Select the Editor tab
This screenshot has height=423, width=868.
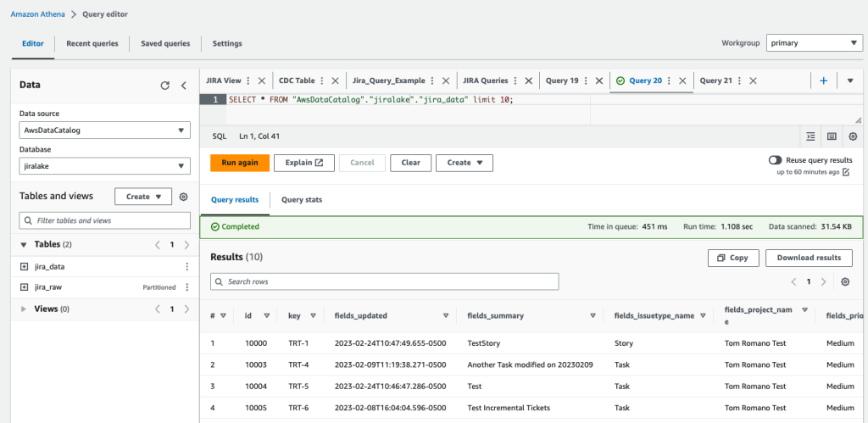coord(33,43)
